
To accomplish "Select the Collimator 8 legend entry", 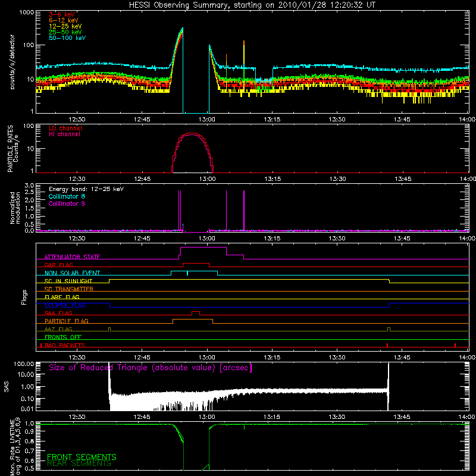I will [x=67, y=196].
